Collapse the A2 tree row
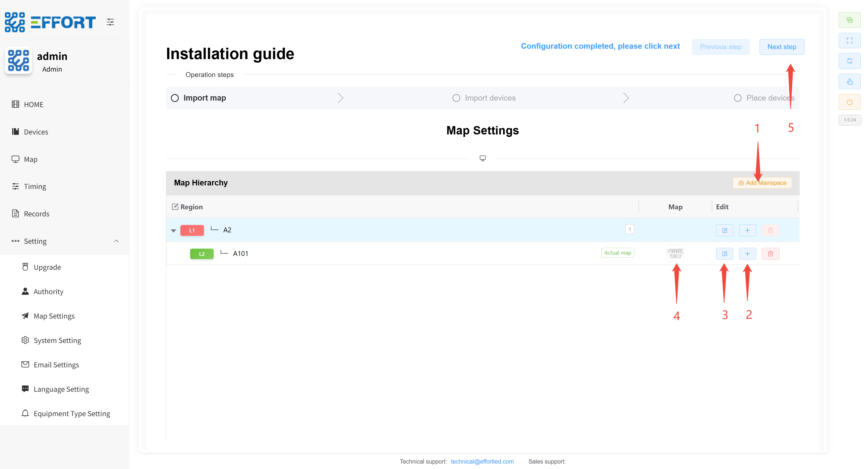 174,231
